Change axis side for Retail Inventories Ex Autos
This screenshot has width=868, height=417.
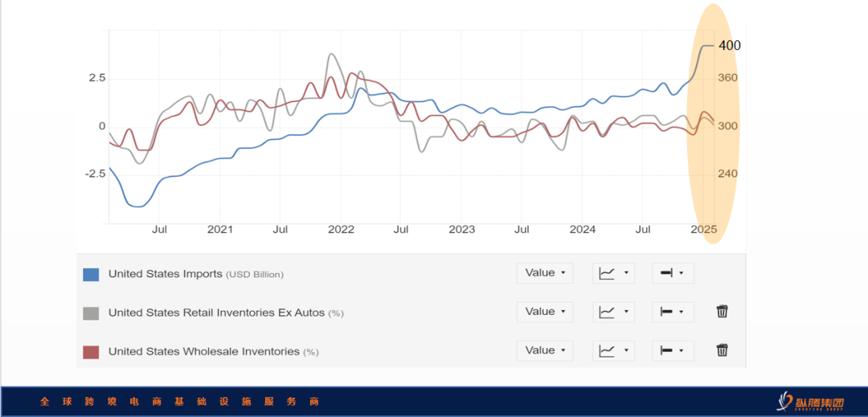tap(673, 312)
